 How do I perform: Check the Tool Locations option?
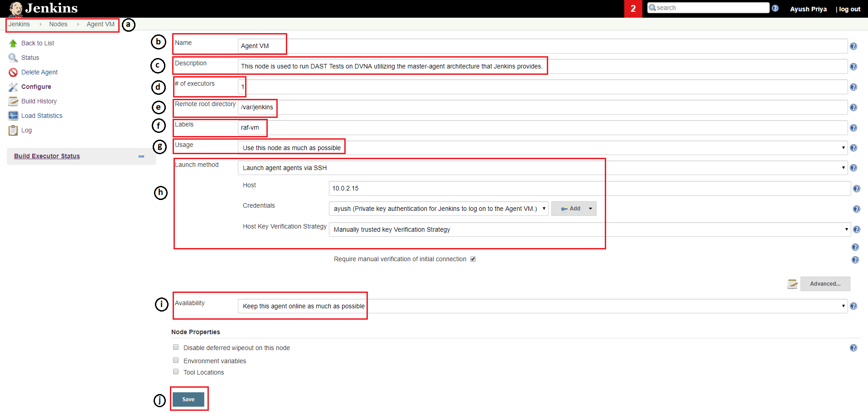tap(176, 371)
